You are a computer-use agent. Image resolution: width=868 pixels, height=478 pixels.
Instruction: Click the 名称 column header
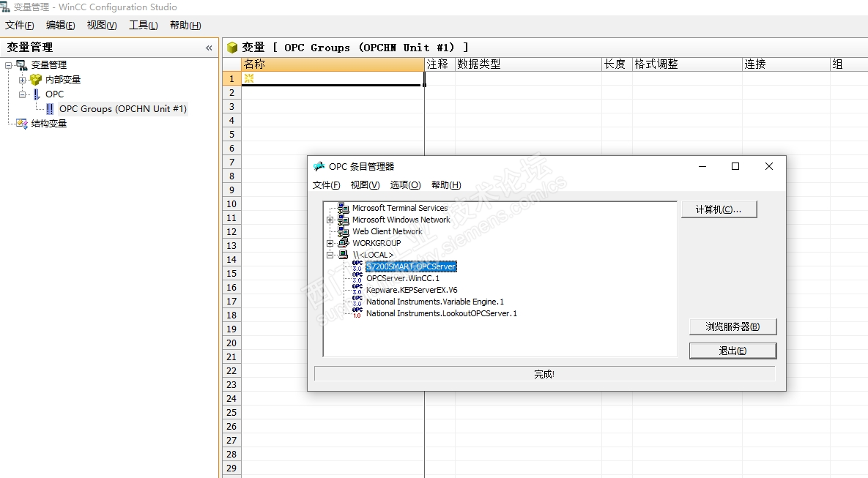[x=333, y=64]
